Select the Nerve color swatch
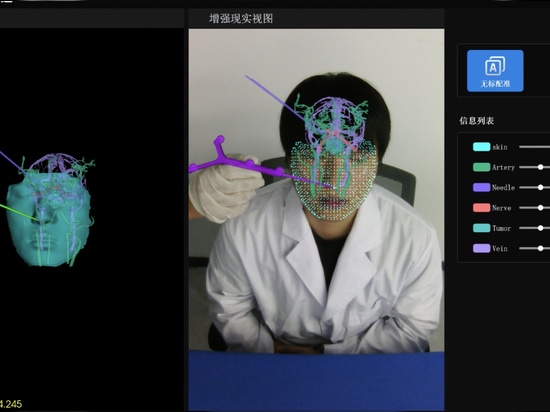Screen dimensions: 550x412 coord(482,208)
